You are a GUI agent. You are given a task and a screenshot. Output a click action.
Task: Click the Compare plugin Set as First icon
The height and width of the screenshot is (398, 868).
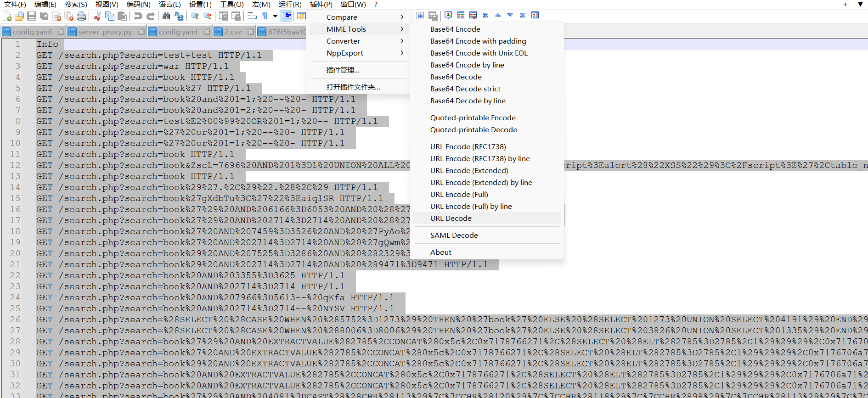pyautogui.click(x=448, y=15)
